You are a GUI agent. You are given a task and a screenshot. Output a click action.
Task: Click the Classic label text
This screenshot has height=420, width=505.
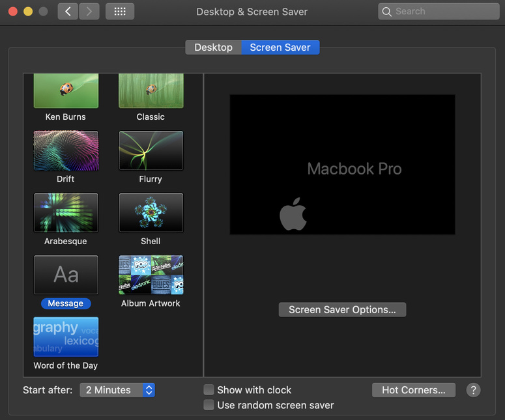[x=151, y=117]
